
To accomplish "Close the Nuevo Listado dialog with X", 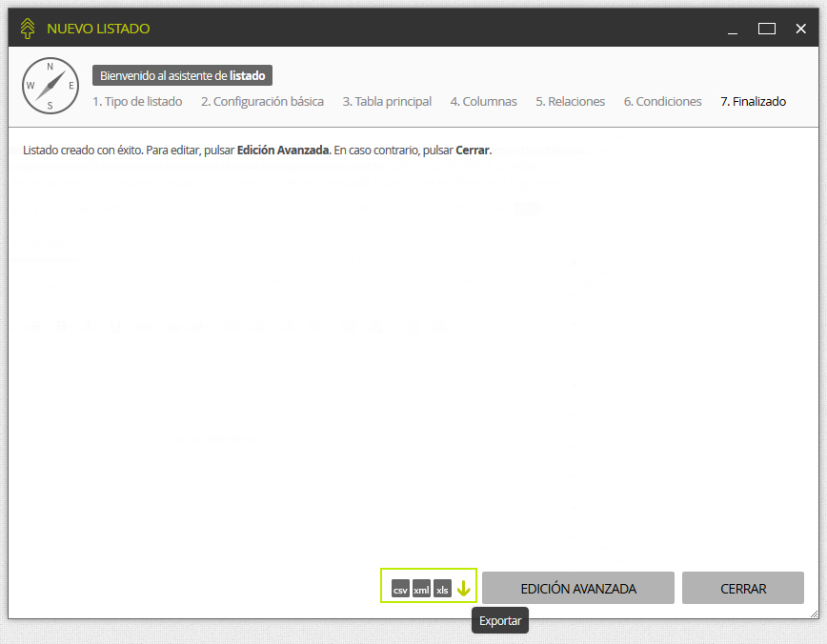I will point(800,29).
